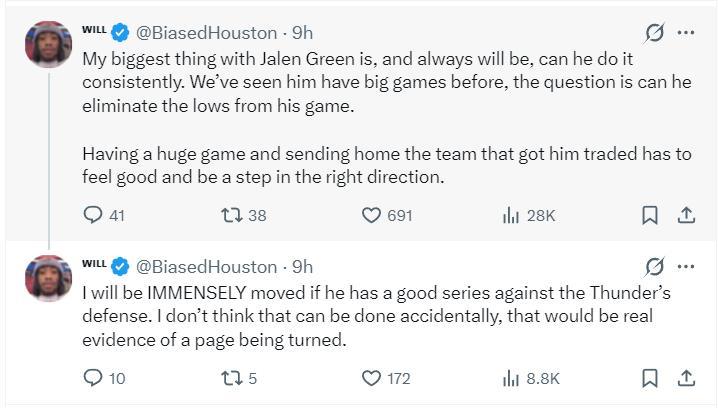Open the more options menu on second tweet

click(x=686, y=266)
